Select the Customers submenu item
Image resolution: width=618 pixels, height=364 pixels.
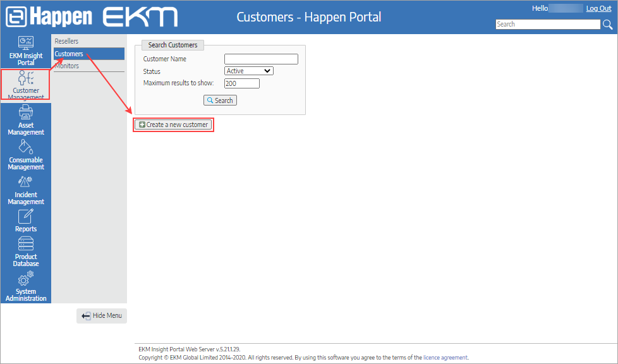[89, 54]
